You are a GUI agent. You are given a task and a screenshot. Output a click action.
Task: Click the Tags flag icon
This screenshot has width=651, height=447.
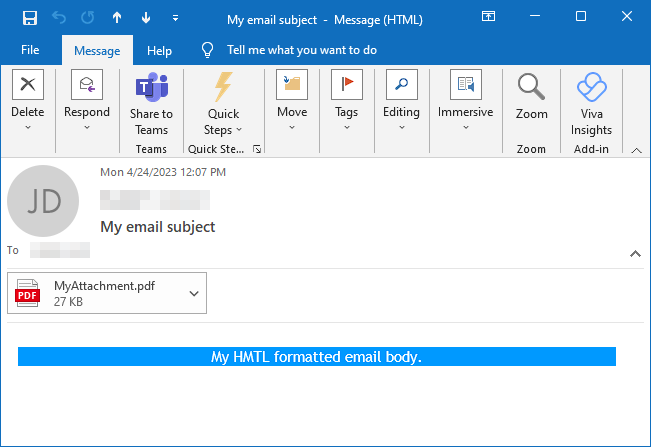click(x=347, y=86)
